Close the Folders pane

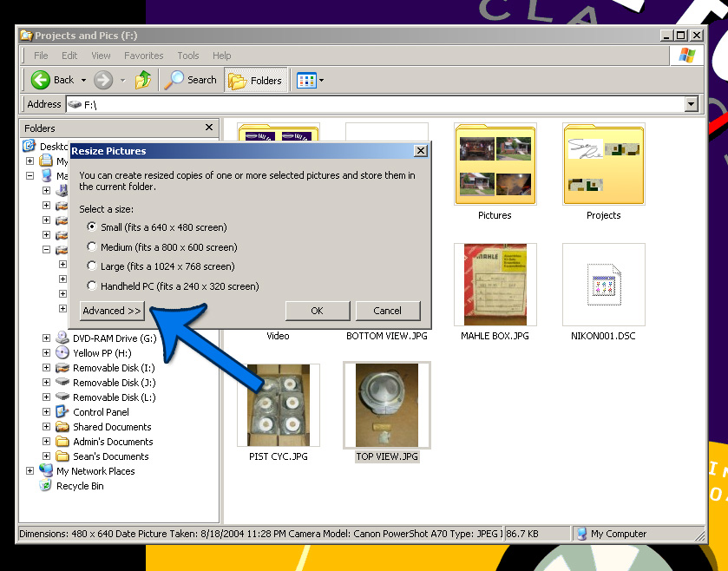pyautogui.click(x=209, y=128)
